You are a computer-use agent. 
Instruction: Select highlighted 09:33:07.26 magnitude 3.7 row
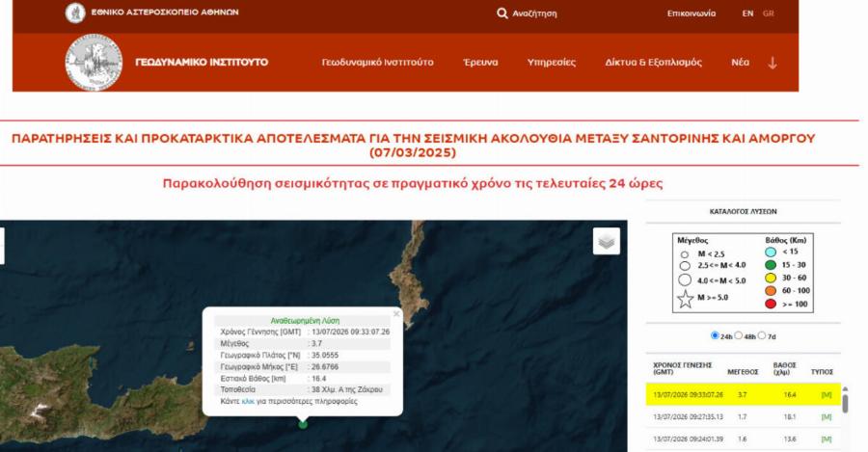[x=744, y=394]
